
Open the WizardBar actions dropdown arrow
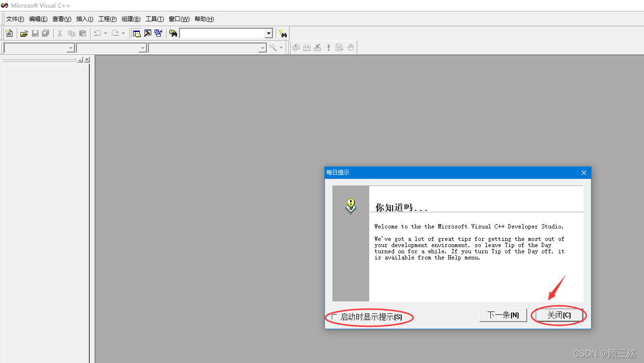pyautogui.click(x=281, y=48)
